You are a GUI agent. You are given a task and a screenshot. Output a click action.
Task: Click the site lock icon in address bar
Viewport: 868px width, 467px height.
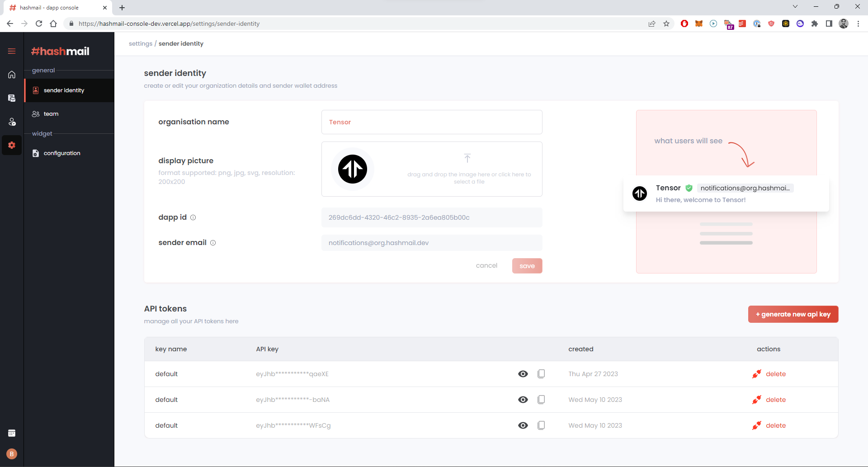click(71, 24)
